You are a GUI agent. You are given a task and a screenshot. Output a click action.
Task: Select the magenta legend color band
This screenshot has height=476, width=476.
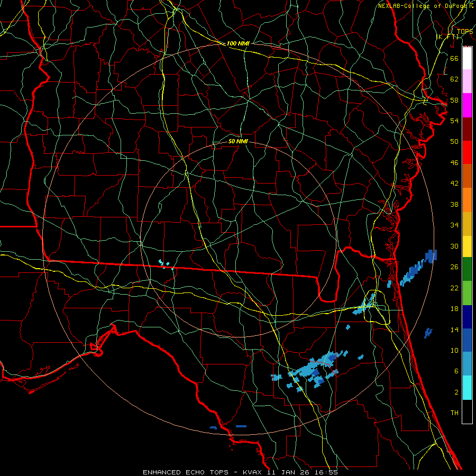467,105
